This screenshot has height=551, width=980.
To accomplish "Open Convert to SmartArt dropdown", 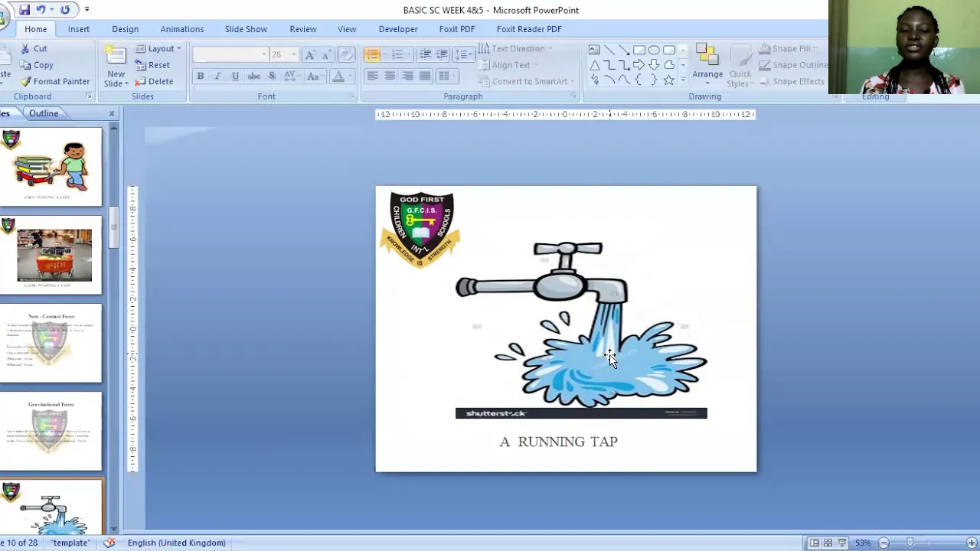I will [x=527, y=81].
